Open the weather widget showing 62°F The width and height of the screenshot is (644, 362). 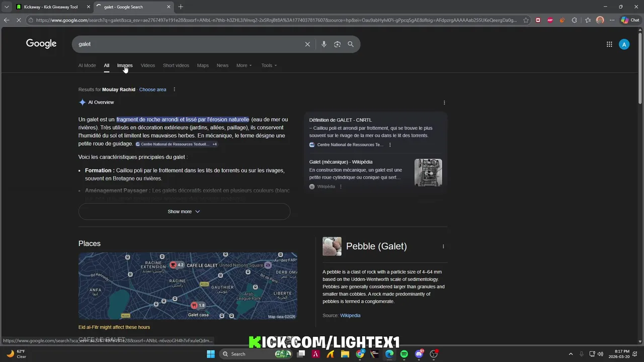click(17, 354)
